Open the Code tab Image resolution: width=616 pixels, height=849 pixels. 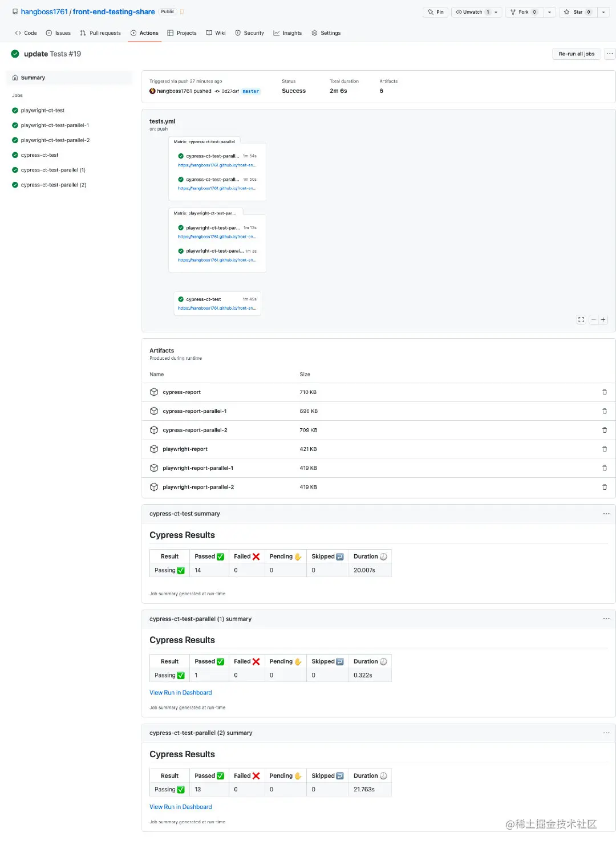[26, 33]
